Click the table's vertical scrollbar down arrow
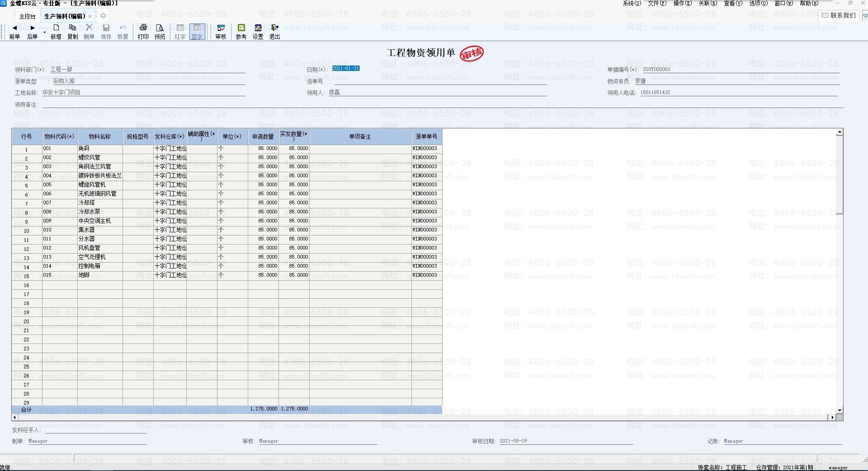Screen dimensions: 868x471 [x=840, y=410]
